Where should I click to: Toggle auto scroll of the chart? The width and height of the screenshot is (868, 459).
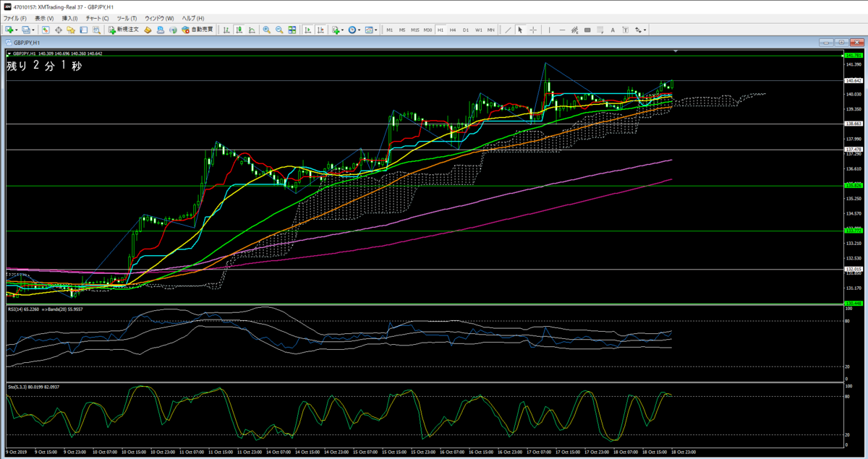[x=307, y=30]
